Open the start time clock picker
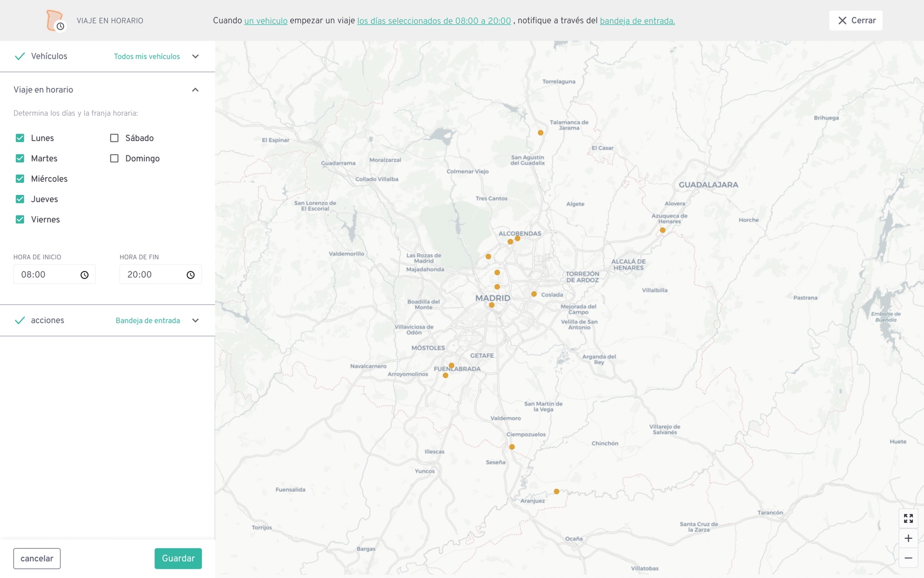Viewport: 924px width, 578px height. click(85, 274)
